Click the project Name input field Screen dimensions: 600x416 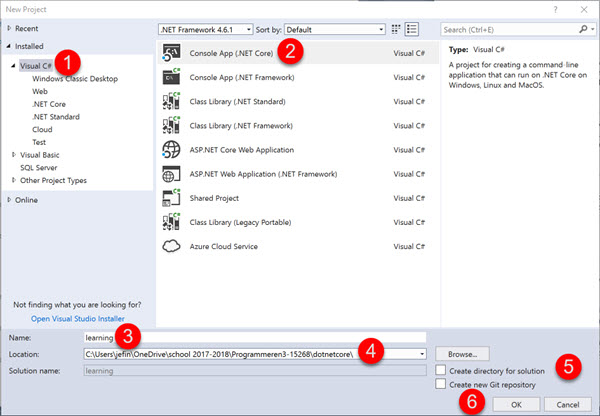click(255, 338)
